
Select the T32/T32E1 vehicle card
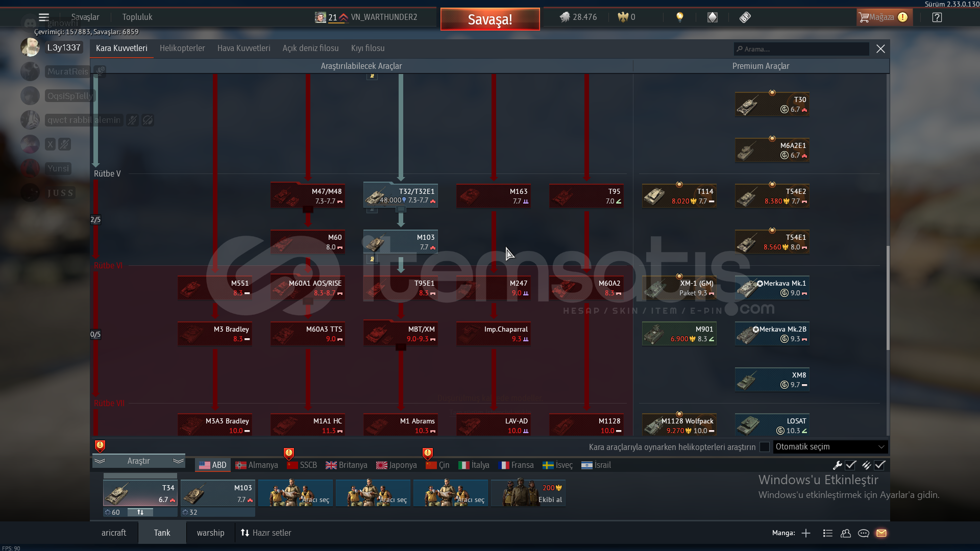click(401, 195)
